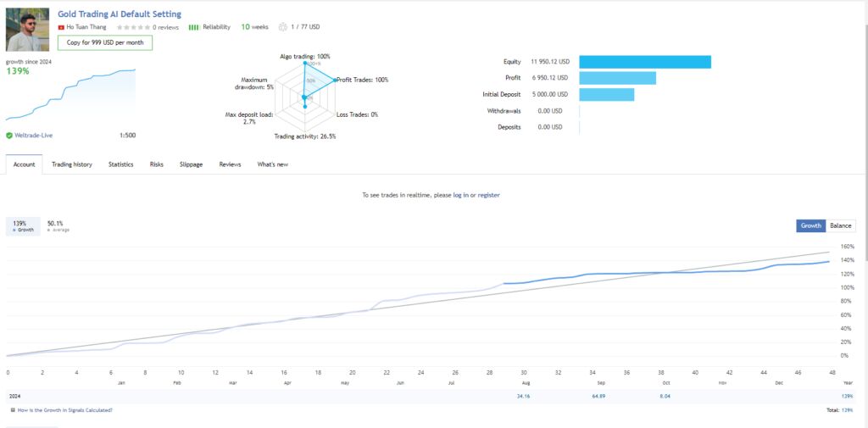868x428 pixels.
Task: Open the Trading history tab
Action: click(72, 164)
